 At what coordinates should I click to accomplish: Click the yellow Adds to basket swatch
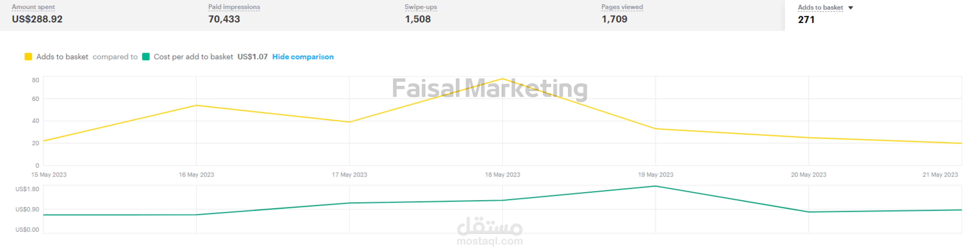[28, 57]
